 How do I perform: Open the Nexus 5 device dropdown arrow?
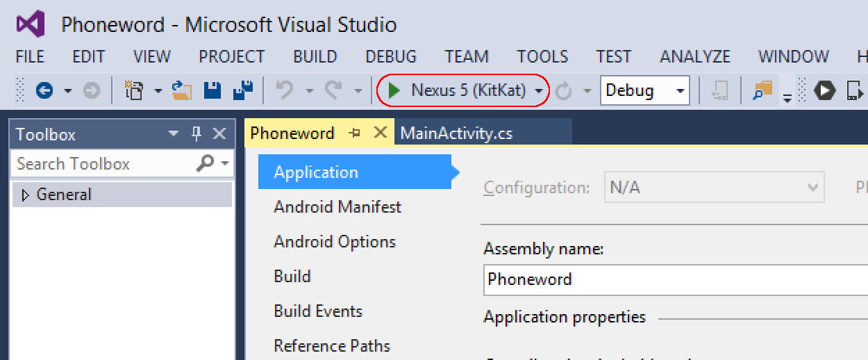[539, 91]
